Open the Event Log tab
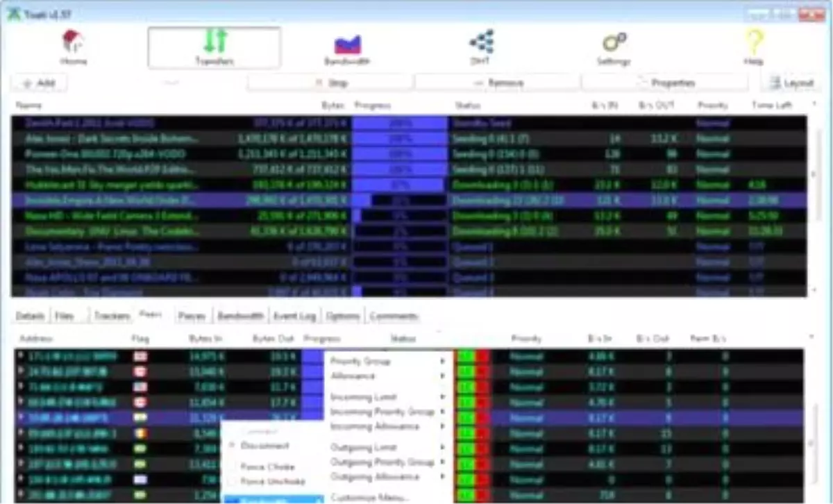 tap(294, 317)
